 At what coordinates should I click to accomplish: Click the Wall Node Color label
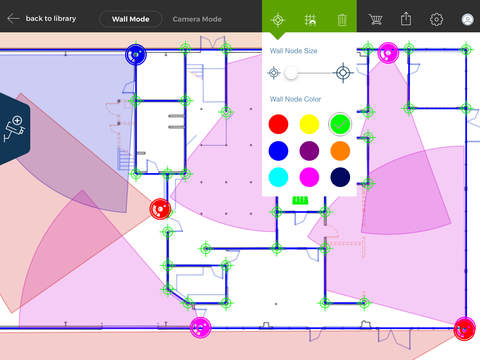click(x=295, y=99)
